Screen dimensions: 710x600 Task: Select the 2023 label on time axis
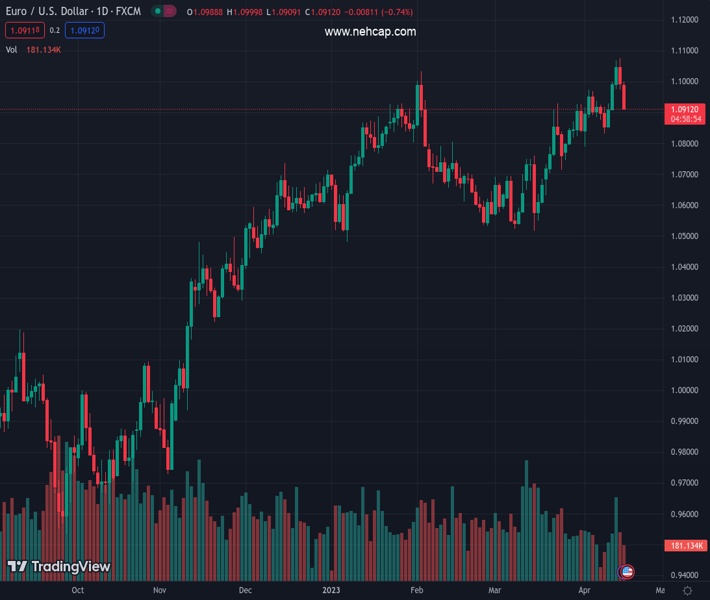point(331,591)
